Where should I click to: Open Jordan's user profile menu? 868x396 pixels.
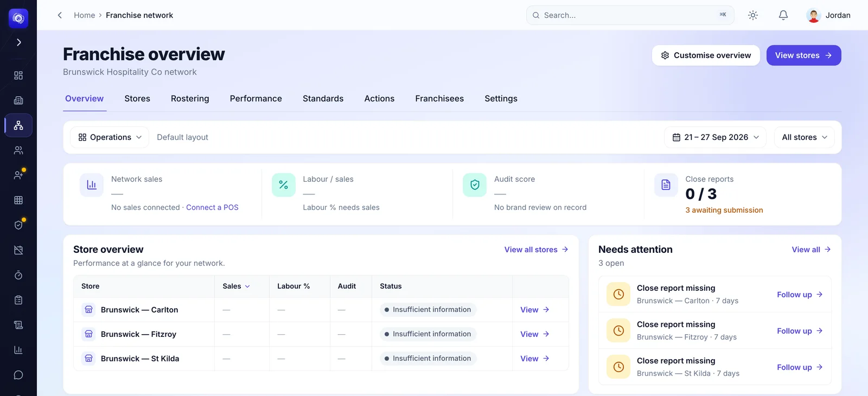(828, 15)
